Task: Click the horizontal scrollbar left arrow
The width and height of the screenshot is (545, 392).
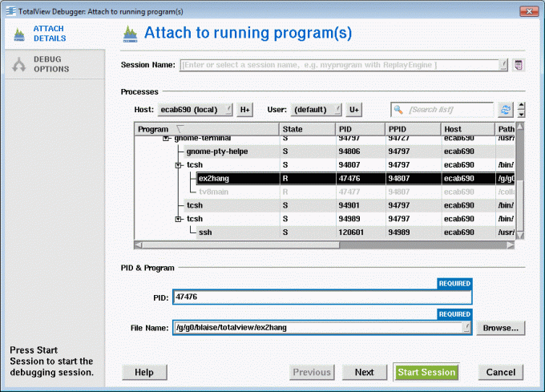Action: tap(139, 245)
